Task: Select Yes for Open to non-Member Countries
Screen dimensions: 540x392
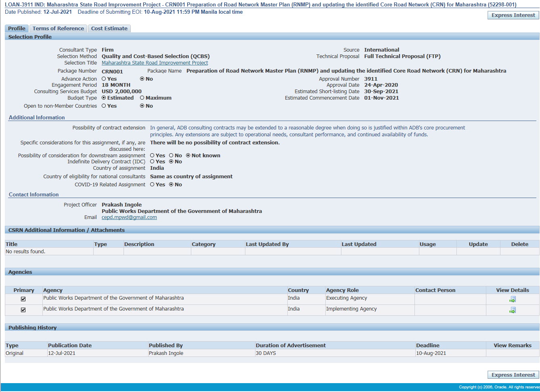Action: pos(104,106)
